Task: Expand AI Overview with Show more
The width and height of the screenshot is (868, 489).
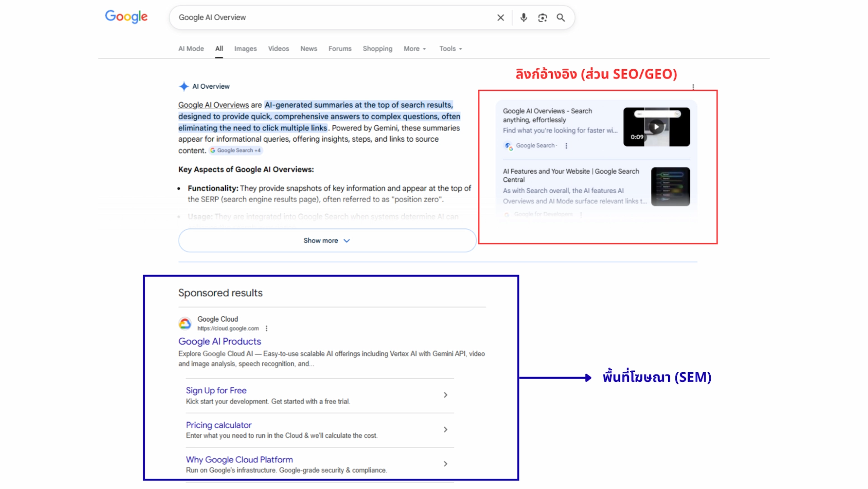Action: tap(327, 241)
